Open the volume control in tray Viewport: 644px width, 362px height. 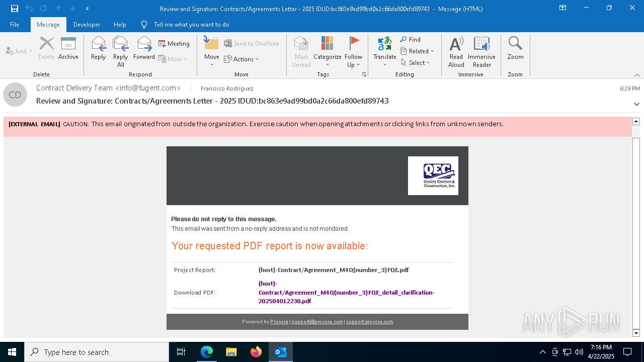(579, 352)
